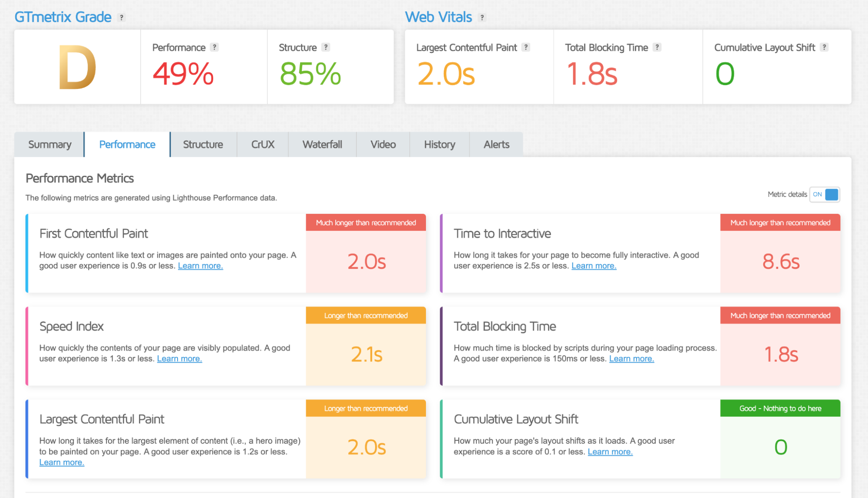Go to the CrUX tab
This screenshot has height=498, width=868.
(263, 144)
